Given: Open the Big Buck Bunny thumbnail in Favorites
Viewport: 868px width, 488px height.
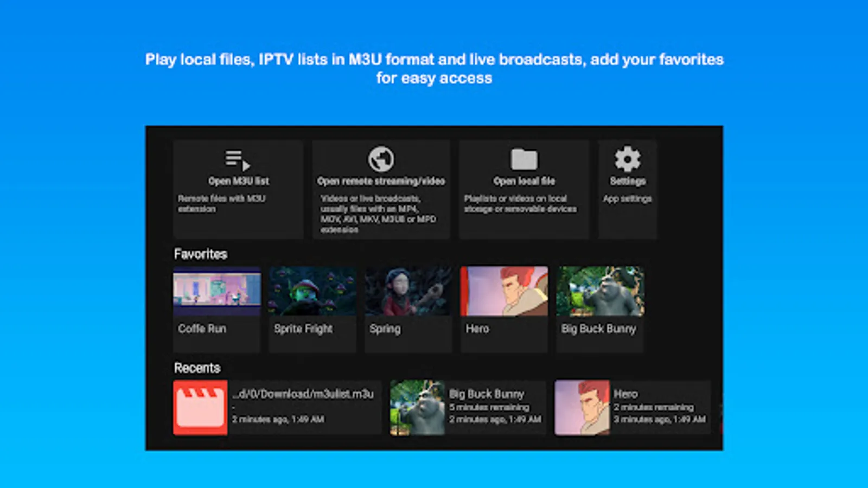Looking at the screenshot, I should (600, 291).
